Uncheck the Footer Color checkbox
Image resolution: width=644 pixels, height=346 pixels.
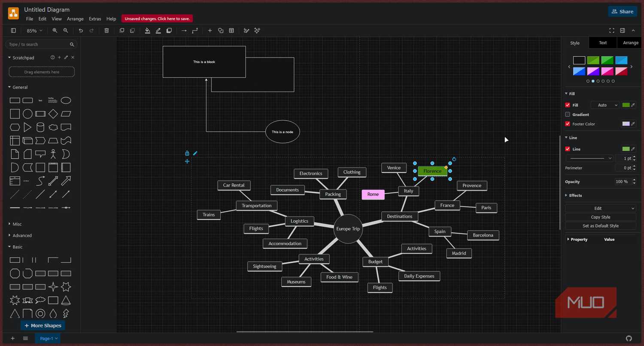pos(568,124)
